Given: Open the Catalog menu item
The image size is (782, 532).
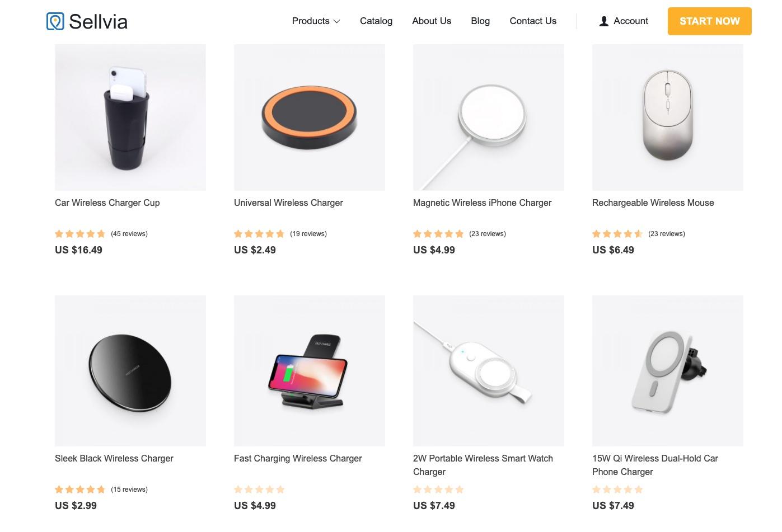Looking at the screenshot, I should click(376, 21).
